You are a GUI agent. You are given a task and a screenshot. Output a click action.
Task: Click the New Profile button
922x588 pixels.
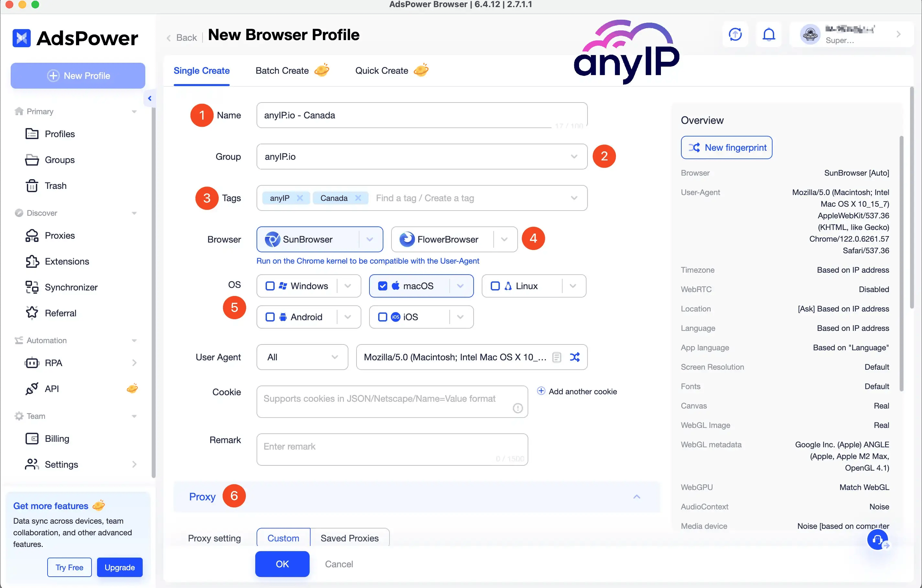tap(78, 75)
